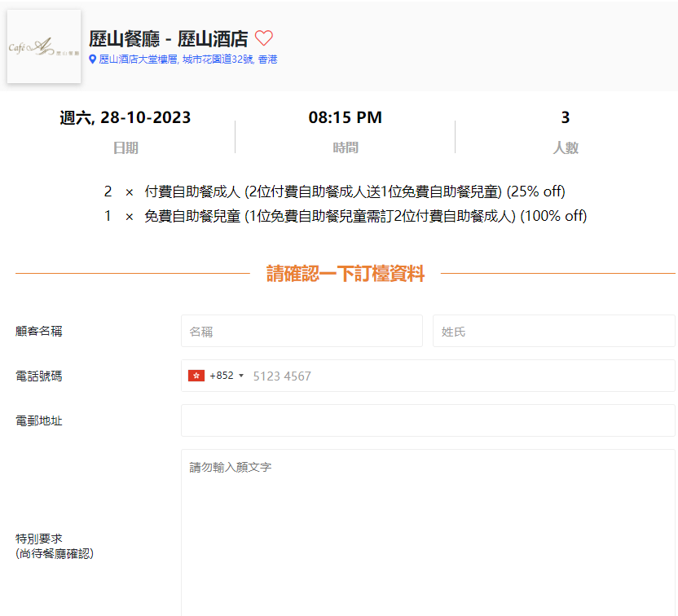678x616 pixels.
Task: Click the 特別要求 label
Action: pyautogui.click(x=39, y=539)
